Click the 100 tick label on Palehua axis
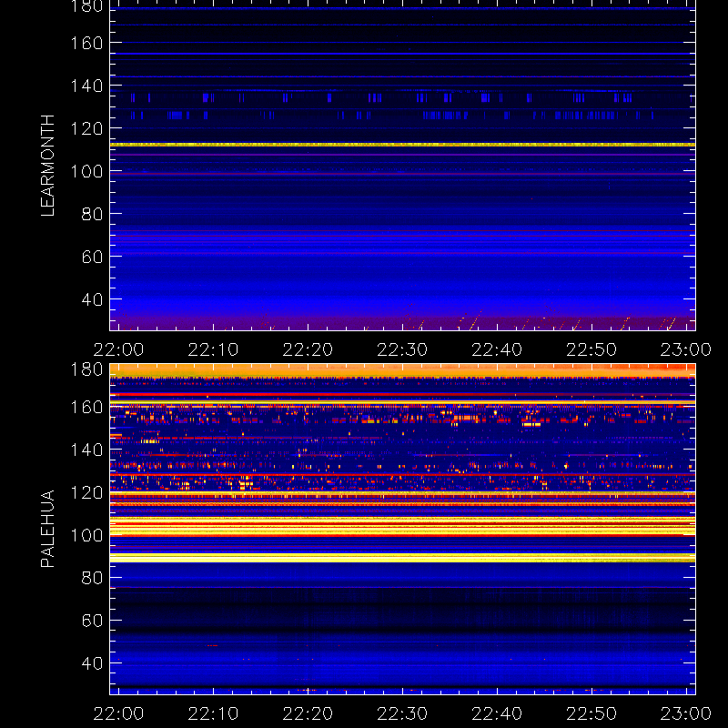Viewport: 728px width, 728px height. [x=86, y=535]
